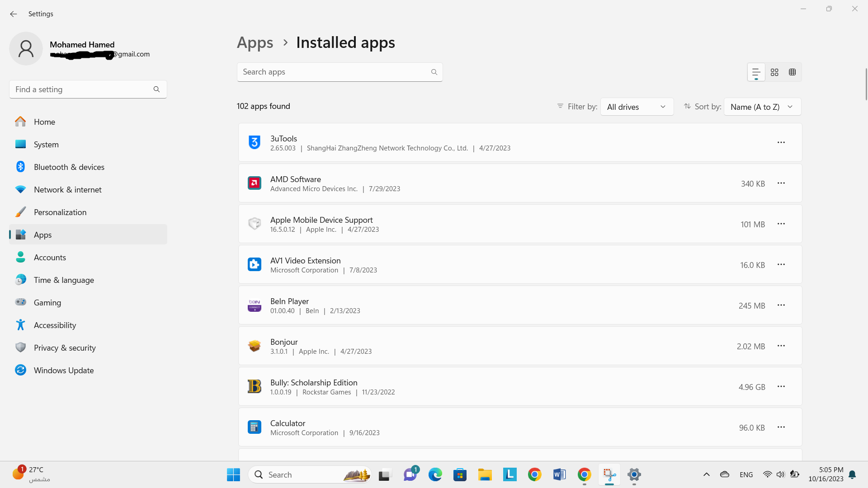Screen dimensions: 868x488
Task: Go to Privacy & security section
Action: [65, 348]
